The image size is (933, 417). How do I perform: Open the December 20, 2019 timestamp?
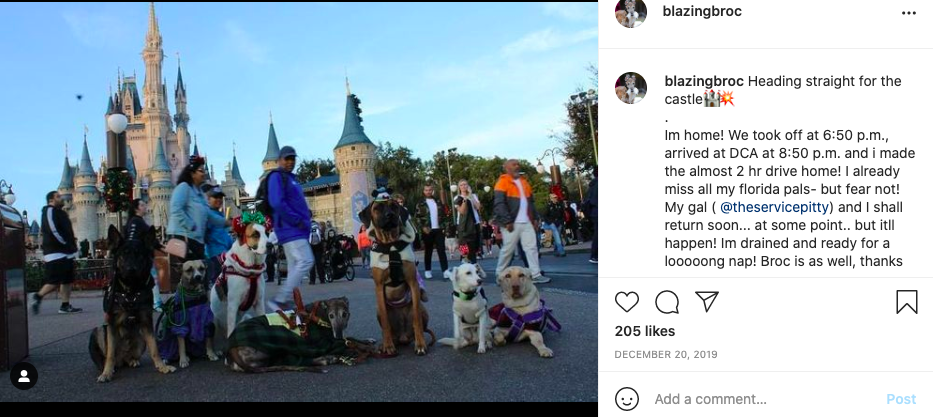pos(666,355)
